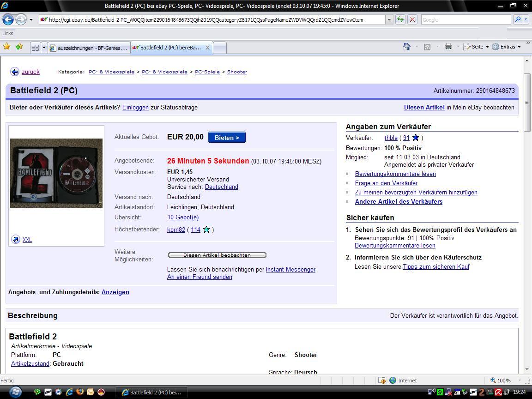The width and height of the screenshot is (532, 399).
Task: Click the Diesen Artikel beobachten button
Action: click(x=217, y=255)
